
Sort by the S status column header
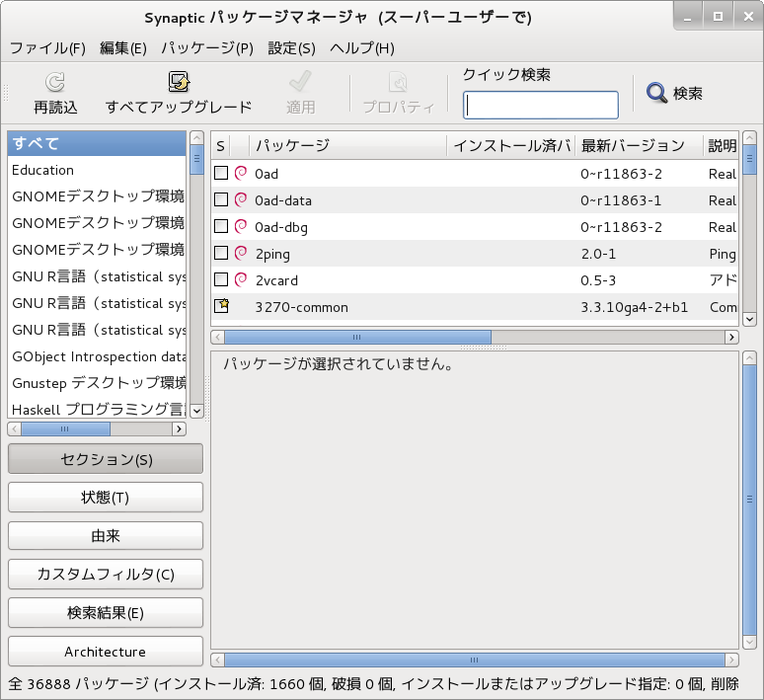[221, 146]
